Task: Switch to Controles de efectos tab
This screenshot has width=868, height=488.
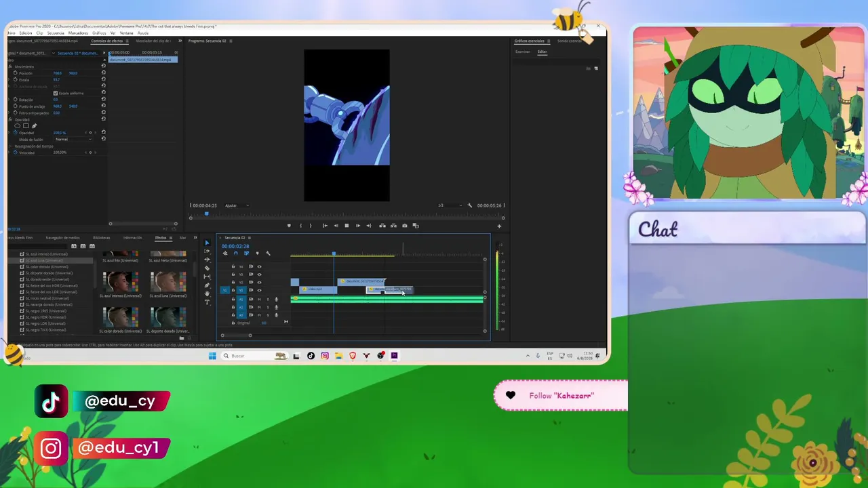Action: pyautogui.click(x=107, y=41)
